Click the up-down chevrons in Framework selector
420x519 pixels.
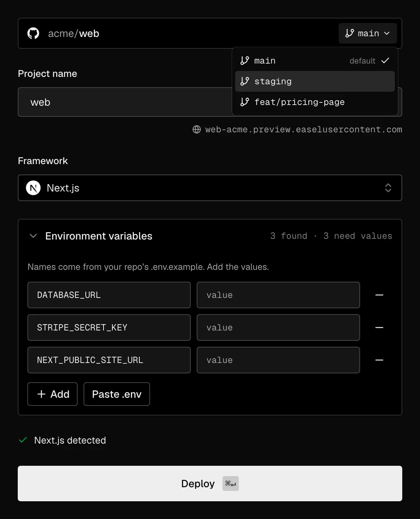pos(388,188)
